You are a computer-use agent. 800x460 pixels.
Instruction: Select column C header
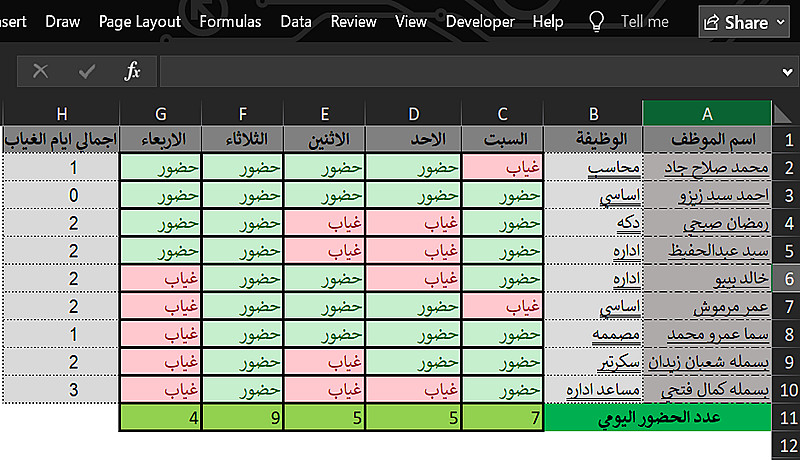[503, 113]
